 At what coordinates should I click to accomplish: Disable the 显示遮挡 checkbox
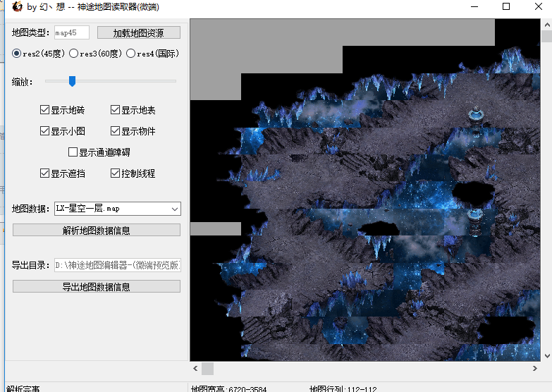[x=45, y=173]
